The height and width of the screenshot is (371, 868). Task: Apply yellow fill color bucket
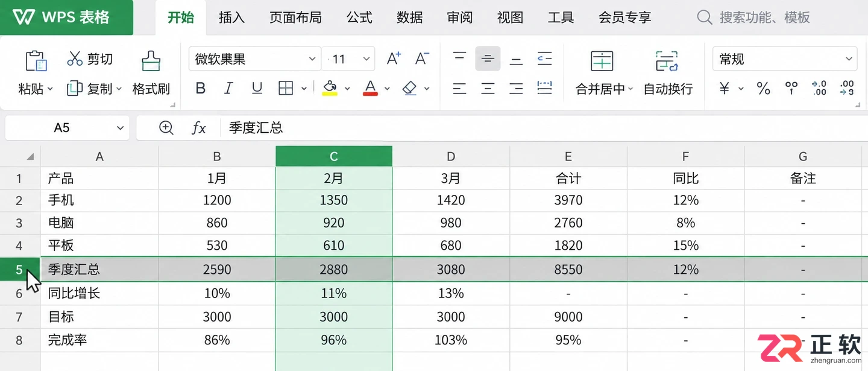tap(330, 89)
